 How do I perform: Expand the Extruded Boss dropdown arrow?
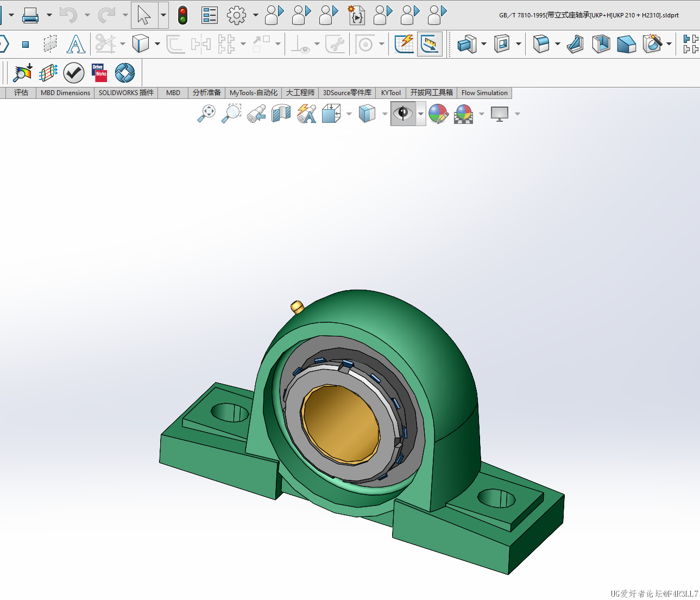[483, 44]
